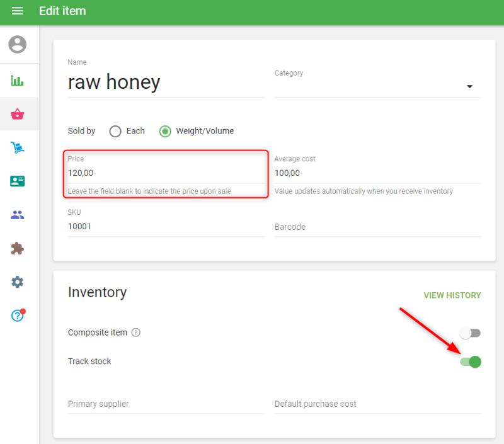Click the Price input field
The width and height of the screenshot is (504, 444).
166,173
